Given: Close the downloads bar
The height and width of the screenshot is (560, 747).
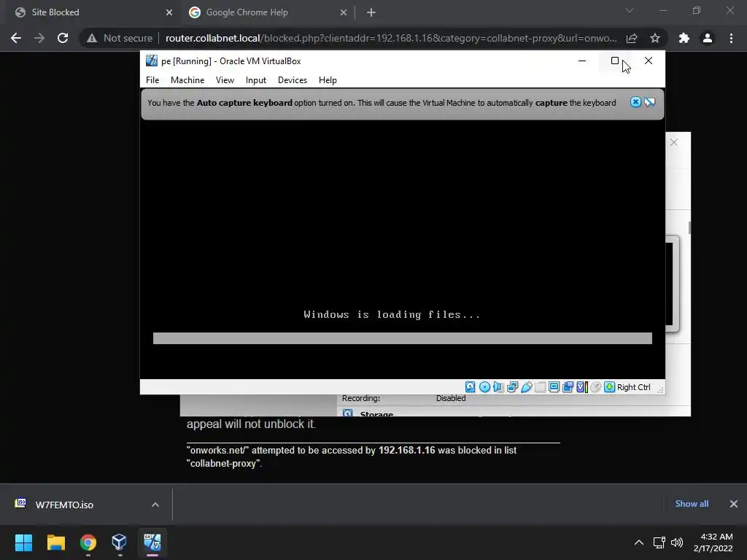Looking at the screenshot, I should pos(734,504).
